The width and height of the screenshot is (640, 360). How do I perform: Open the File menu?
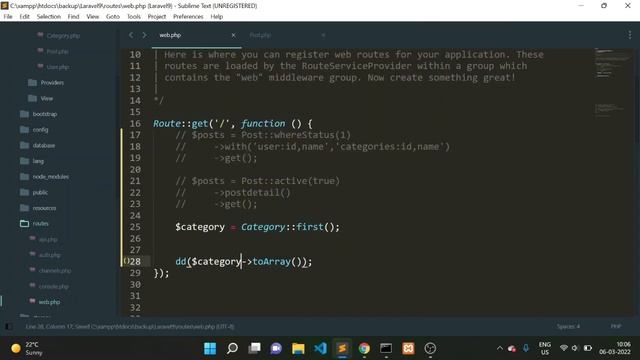(8, 17)
